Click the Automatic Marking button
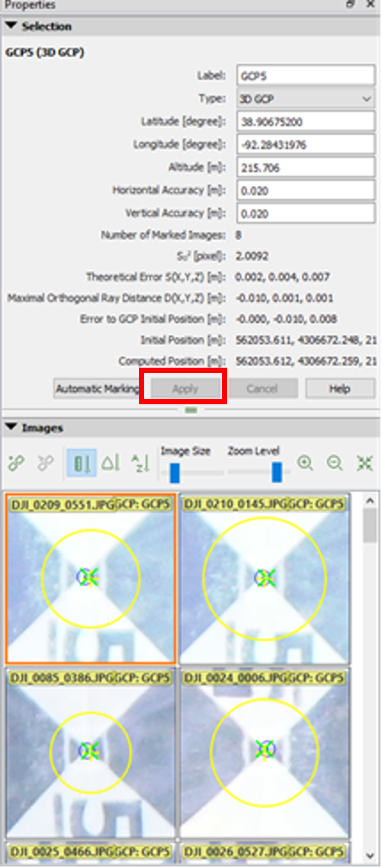 (97, 389)
